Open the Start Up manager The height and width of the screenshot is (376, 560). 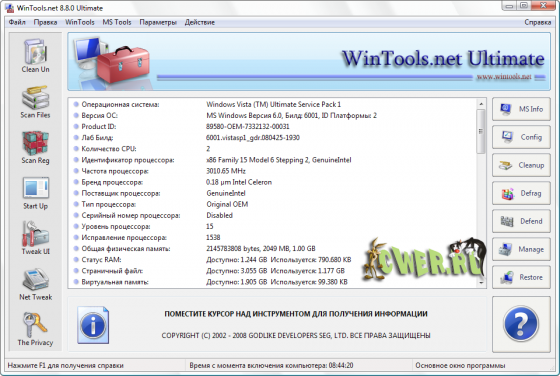(35, 193)
